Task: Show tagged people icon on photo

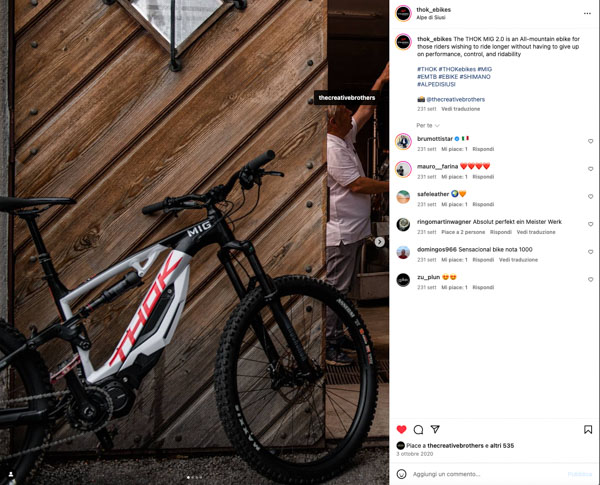Action: pos(11,474)
